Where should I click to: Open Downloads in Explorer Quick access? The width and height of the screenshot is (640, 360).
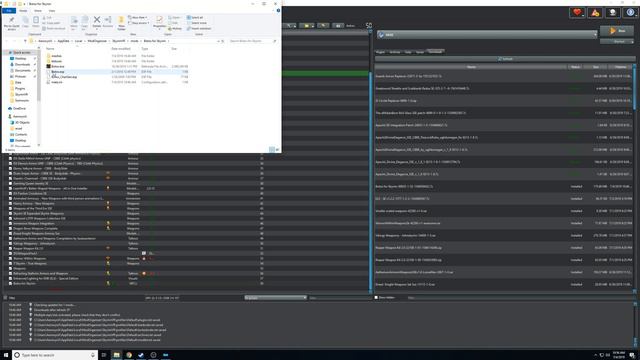pyautogui.click(x=22, y=64)
